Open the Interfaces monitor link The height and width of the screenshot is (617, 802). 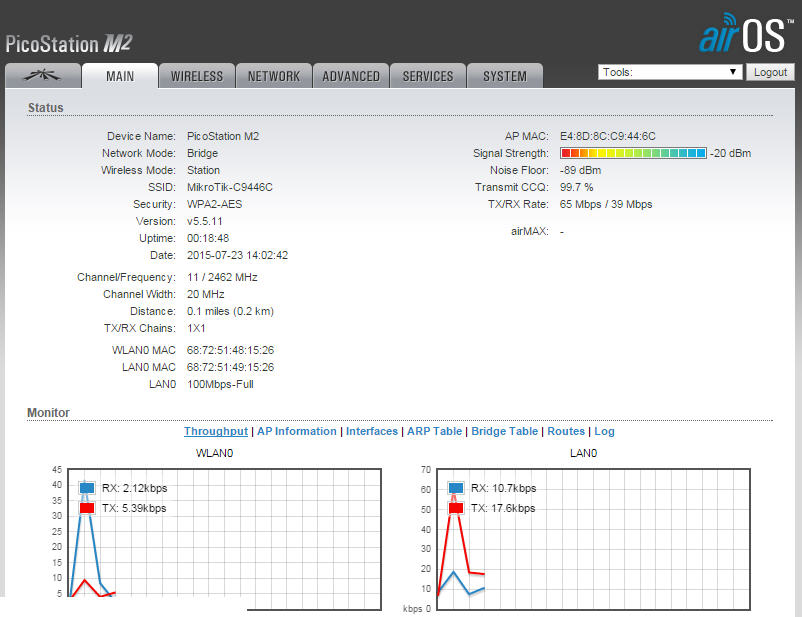tap(372, 431)
